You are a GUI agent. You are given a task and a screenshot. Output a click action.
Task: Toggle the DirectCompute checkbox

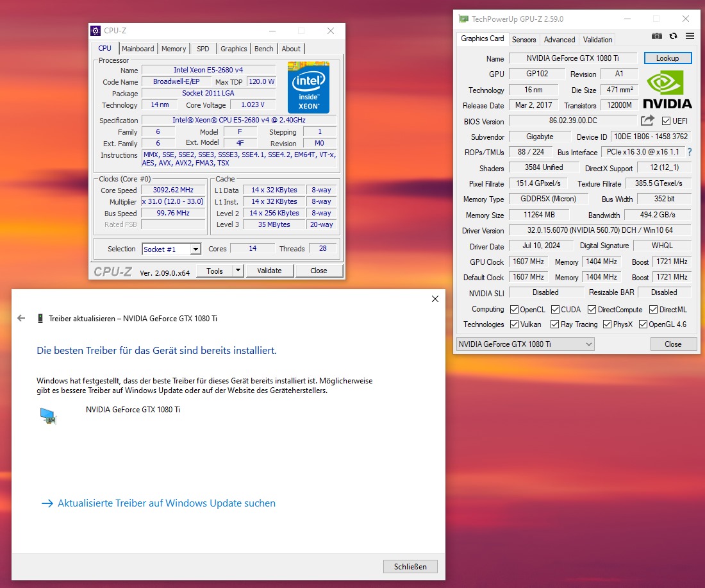pyautogui.click(x=592, y=310)
